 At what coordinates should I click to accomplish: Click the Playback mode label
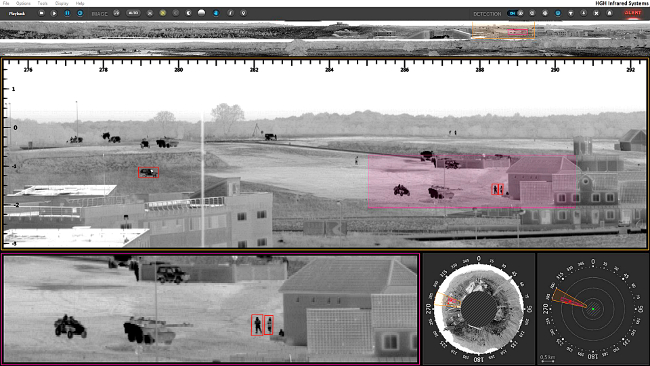(17, 14)
